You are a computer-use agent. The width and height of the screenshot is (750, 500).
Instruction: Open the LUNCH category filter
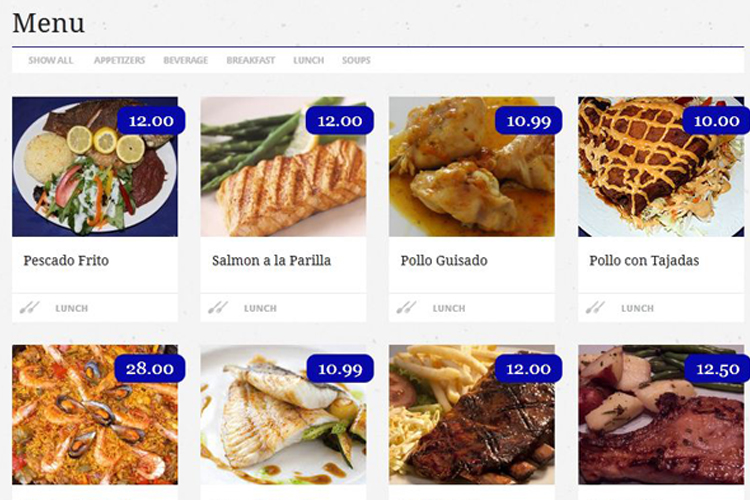point(309,60)
